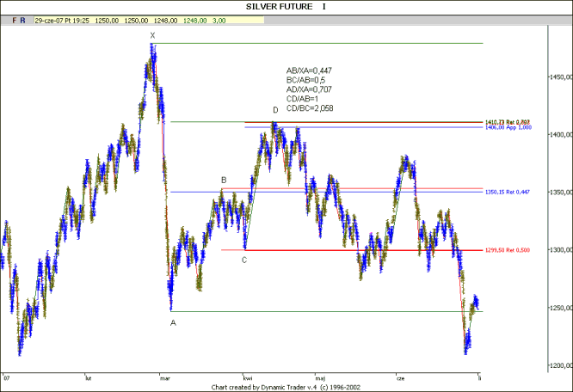Click the A pivot point label
The width and height of the screenshot is (573, 392).
point(173,322)
